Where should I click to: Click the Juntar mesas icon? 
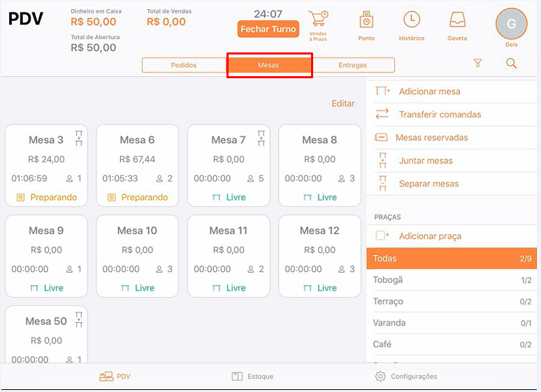coord(382,161)
